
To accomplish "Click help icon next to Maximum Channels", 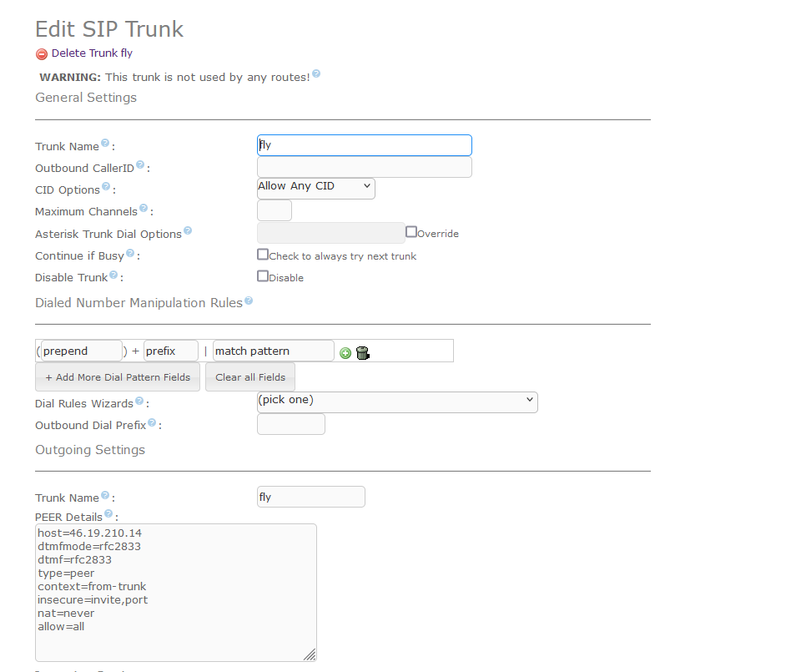I will [x=144, y=209].
